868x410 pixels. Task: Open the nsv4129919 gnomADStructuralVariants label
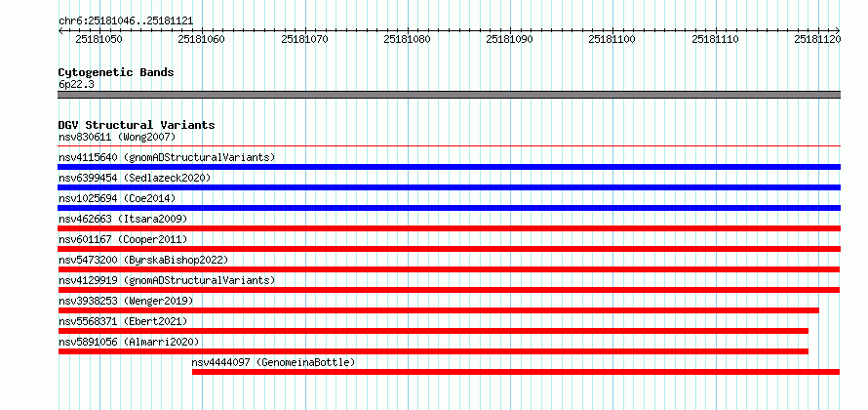[x=167, y=280]
